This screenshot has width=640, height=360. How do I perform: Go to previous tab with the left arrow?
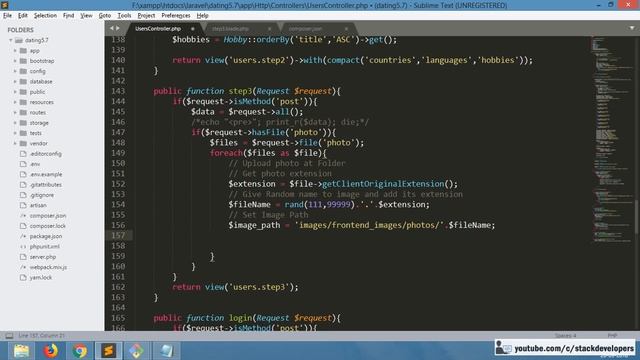111,28
